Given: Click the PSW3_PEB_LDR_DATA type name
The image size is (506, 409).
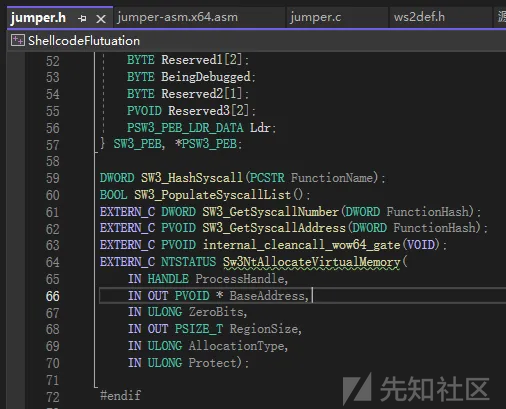Looking at the screenshot, I should tap(185, 128).
